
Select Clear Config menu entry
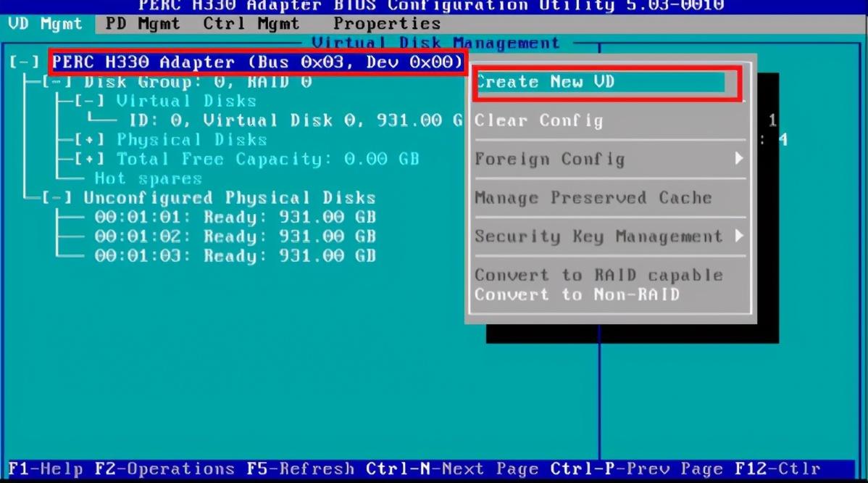tap(538, 120)
